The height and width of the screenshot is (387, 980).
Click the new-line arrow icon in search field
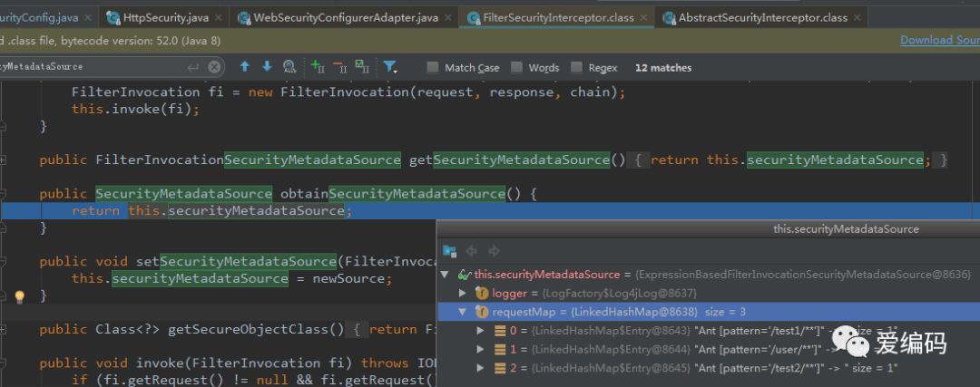[x=193, y=67]
